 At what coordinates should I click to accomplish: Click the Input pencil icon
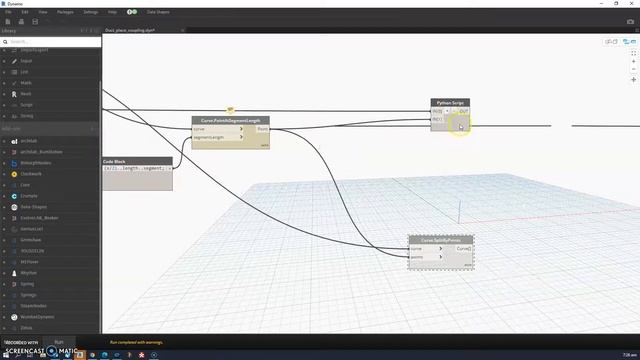(14, 61)
